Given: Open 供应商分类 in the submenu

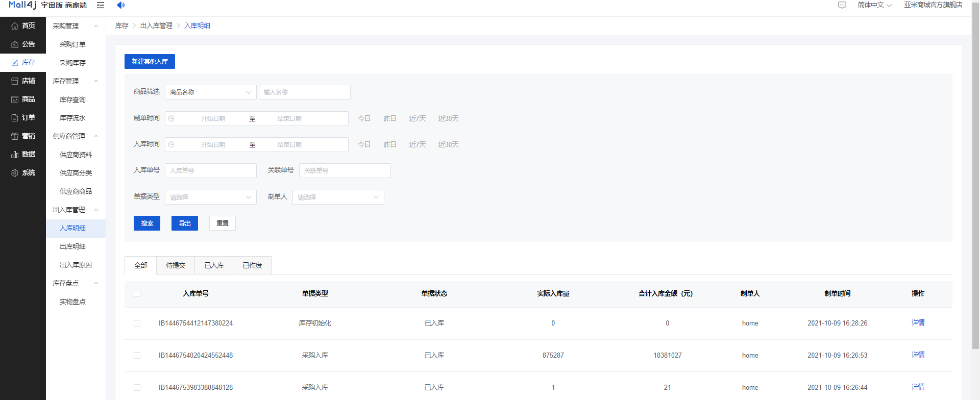Looking at the screenshot, I should (x=76, y=173).
